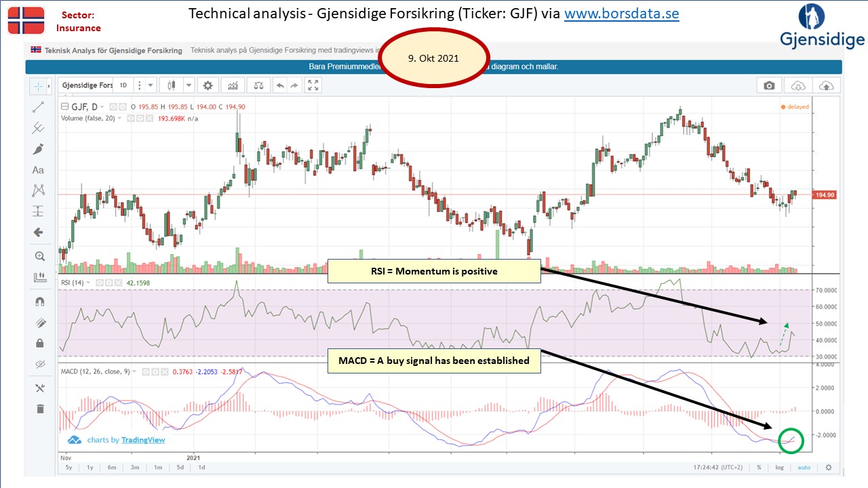Take a chart snapshot with camera icon
The width and height of the screenshot is (868, 488).
click(x=768, y=85)
